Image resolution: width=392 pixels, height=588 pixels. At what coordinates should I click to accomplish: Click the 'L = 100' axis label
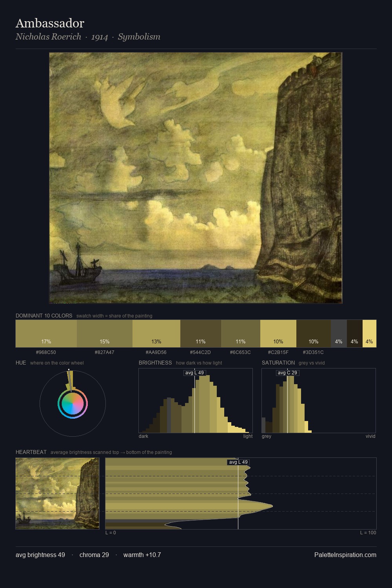(x=368, y=533)
